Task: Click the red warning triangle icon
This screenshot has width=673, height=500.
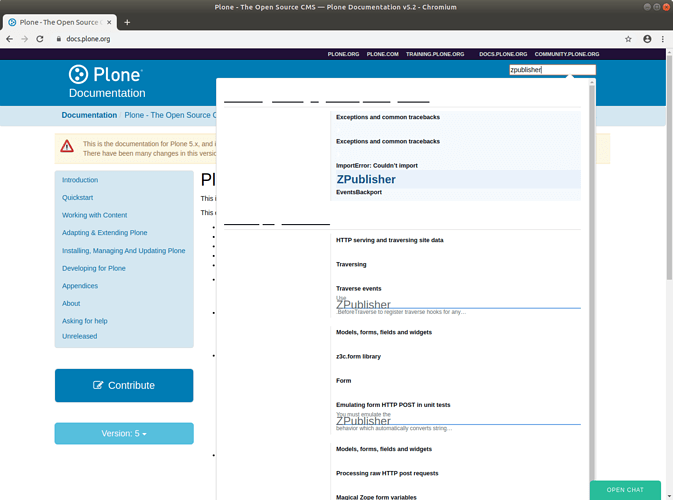Action: [x=67, y=146]
